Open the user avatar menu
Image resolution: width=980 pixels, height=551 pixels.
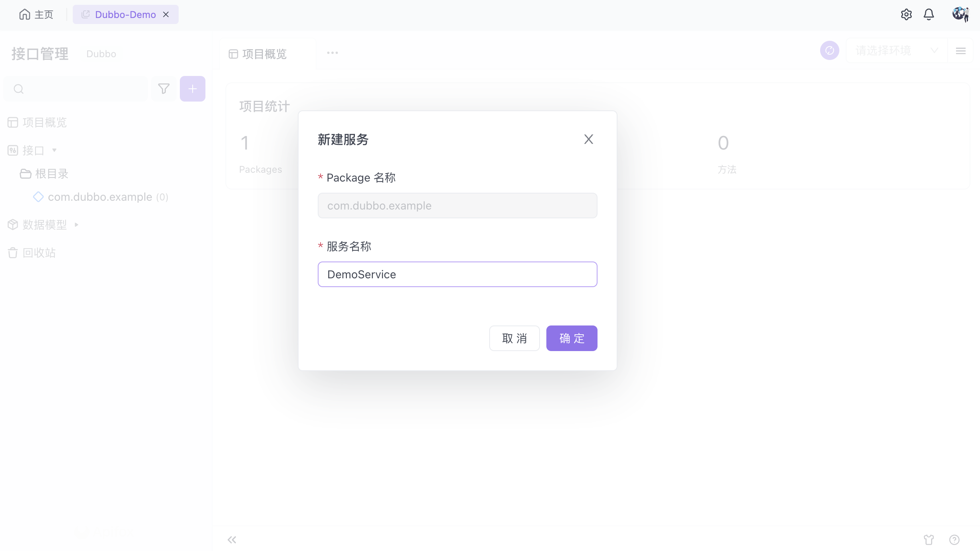(x=960, y=15)
